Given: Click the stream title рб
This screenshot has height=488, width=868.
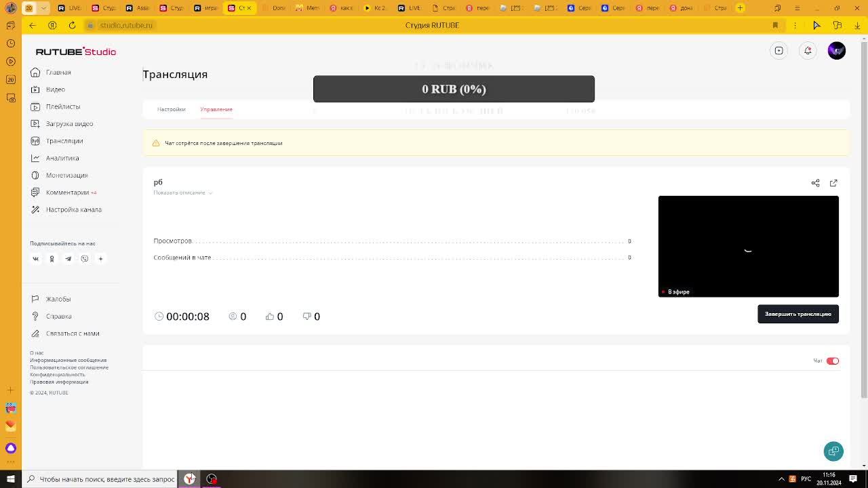Looking at the screenshot, I should 158,182.
